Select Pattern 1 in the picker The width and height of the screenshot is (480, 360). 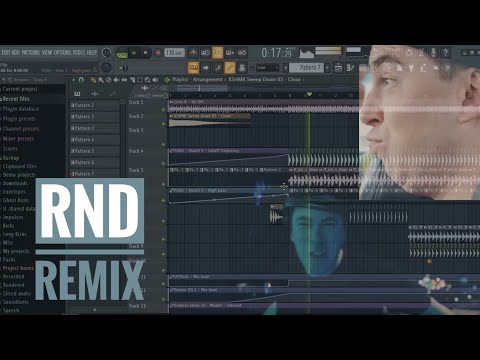[95, 105]
